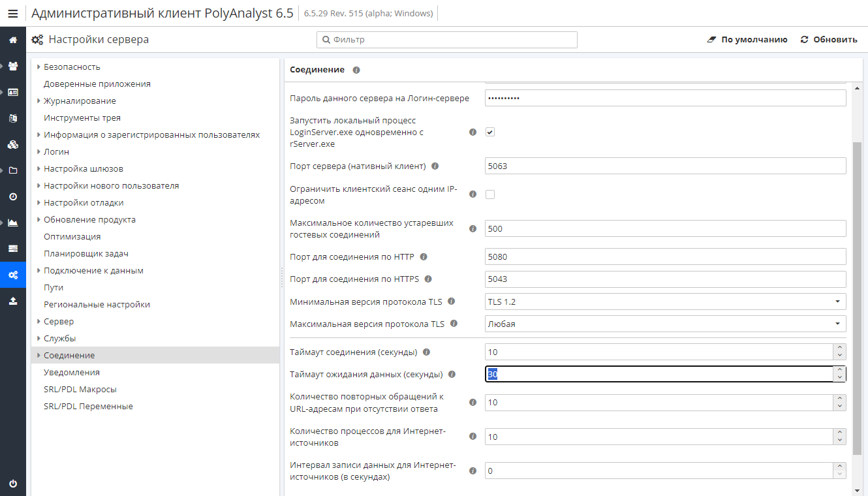Open the upload icon in sidebar
This screenshot has height=496, width=868.
[13, 301]
